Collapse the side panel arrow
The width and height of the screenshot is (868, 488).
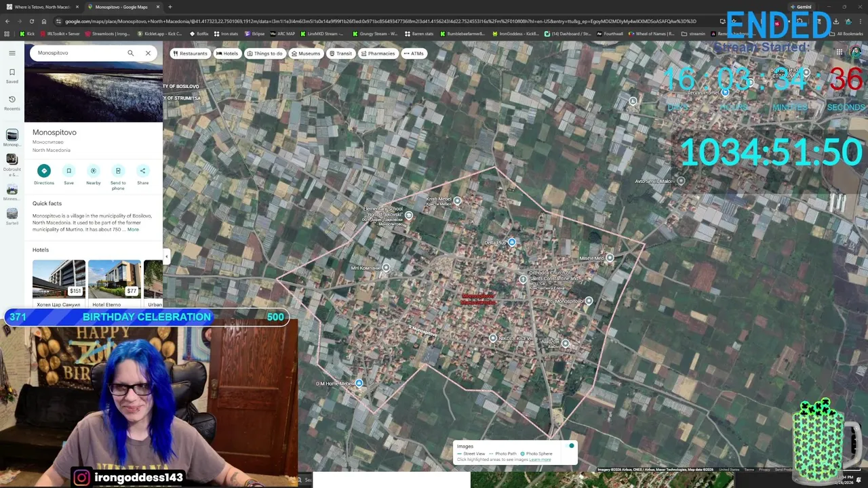coord(166,256)
